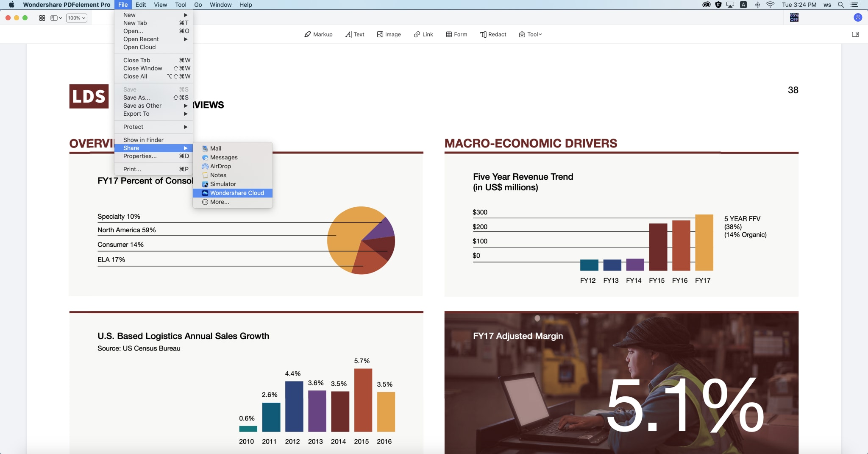The image size is (868, 454).
Task: Open the Form tool
Action: [456, 34]
